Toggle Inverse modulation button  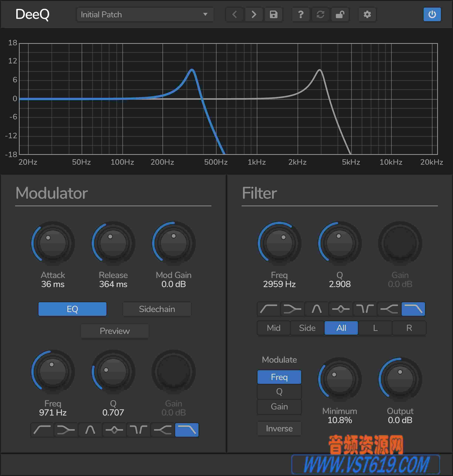(279, 428)
